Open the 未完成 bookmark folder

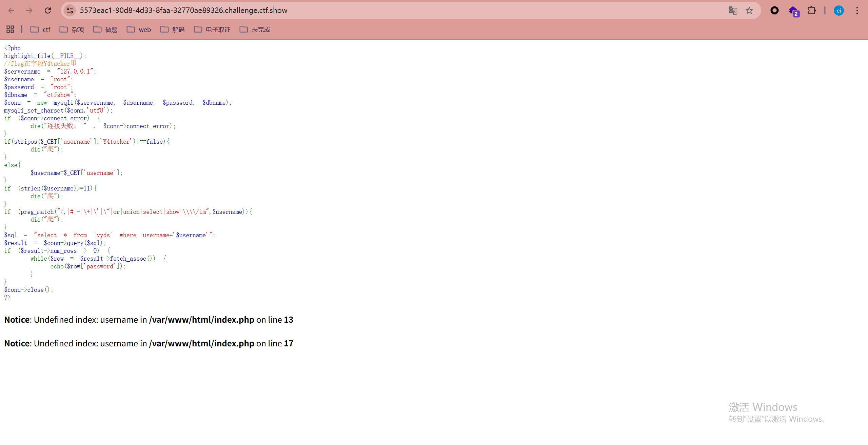[x=255, y=29]
